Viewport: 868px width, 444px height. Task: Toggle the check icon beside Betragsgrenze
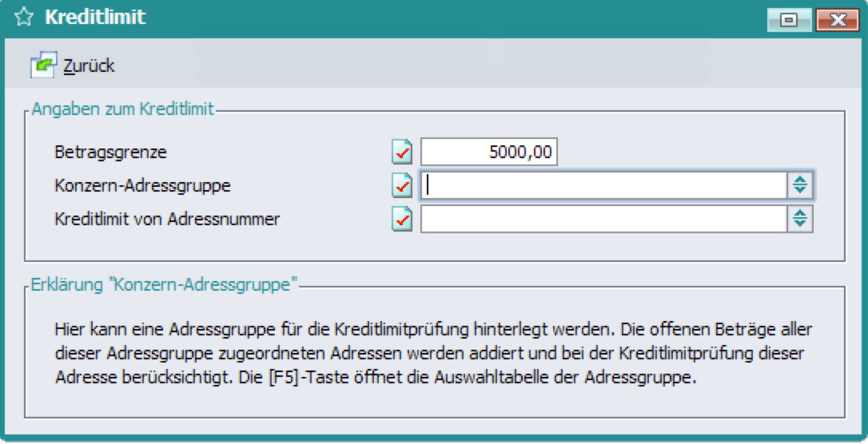pyautogui.click(x=402, y=151)
